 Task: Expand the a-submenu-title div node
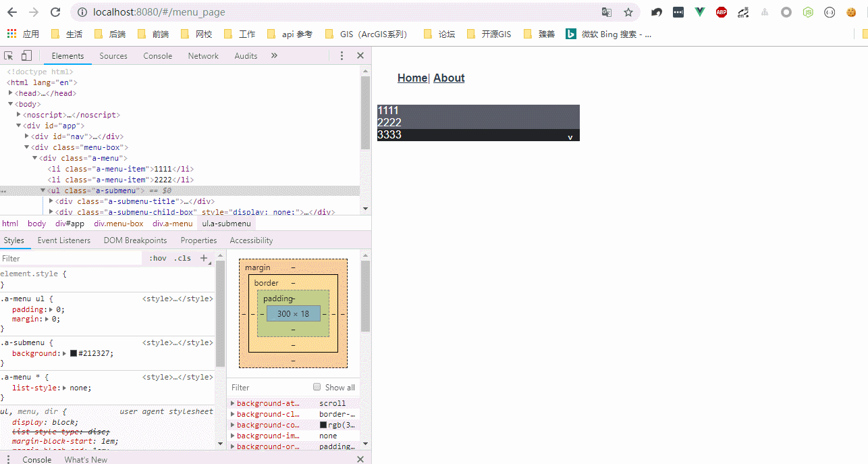click(51, 201)
